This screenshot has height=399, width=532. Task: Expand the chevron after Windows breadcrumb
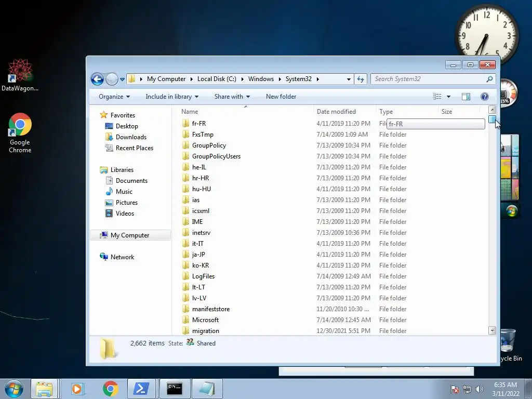click(280, 79)
